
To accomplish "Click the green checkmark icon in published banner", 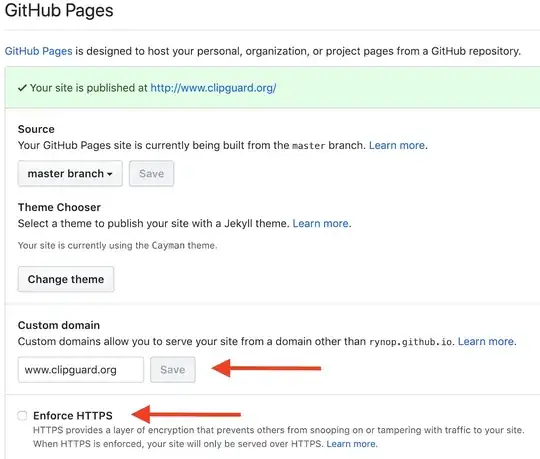I will [22, 88].
